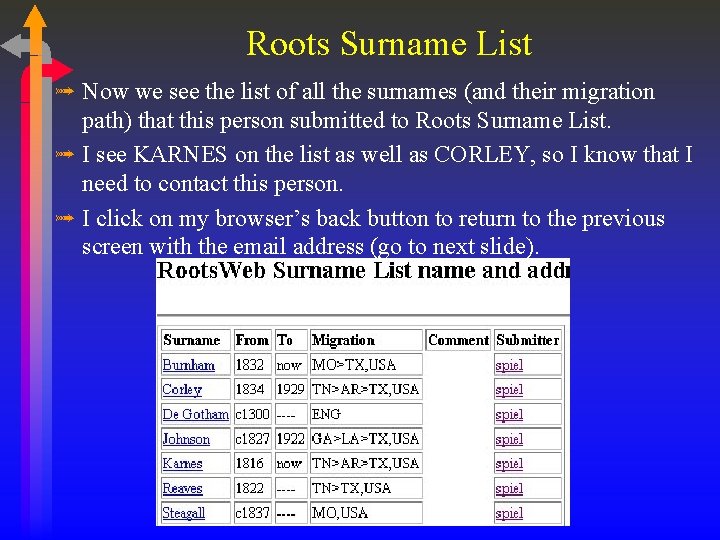Select the ENG migration cell
Image resolution: width=720 pixels, height=540 pixels.
tap(366, 414)
